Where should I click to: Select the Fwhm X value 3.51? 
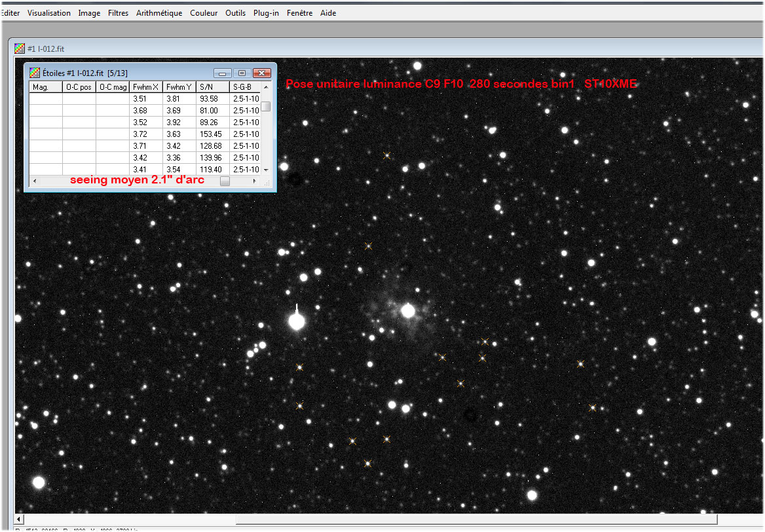(x=140, y=98)
